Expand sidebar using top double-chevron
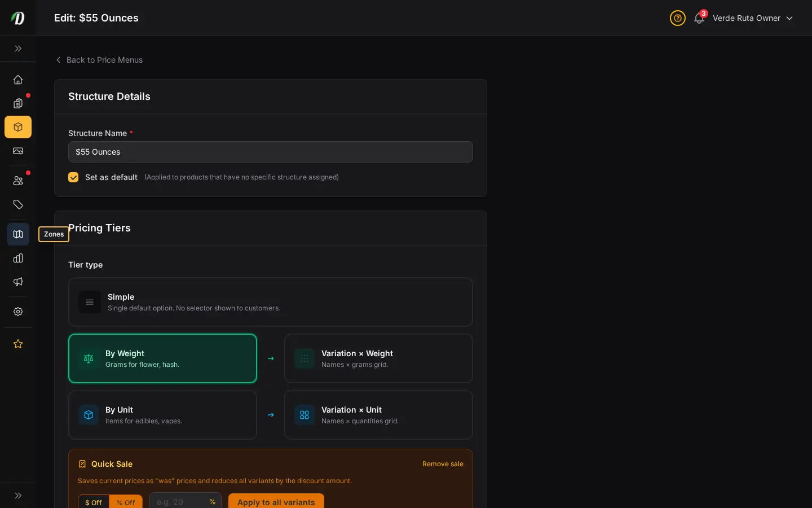812x508 pixels. click(18, 49)
